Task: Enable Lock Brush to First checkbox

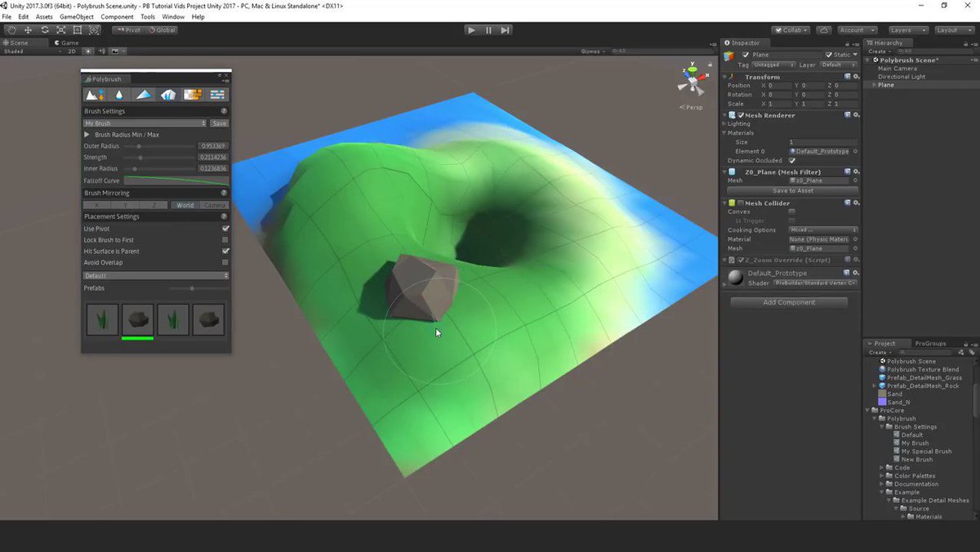Action: 225,240
